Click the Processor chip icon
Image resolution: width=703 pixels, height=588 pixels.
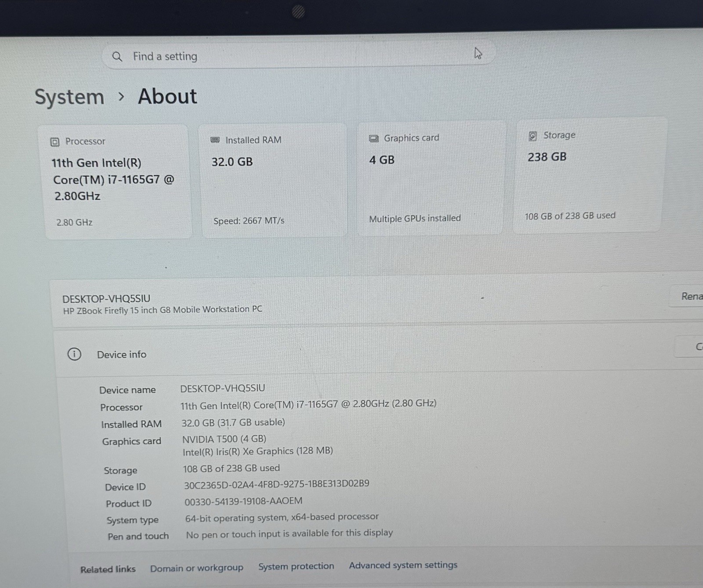tap(54, 142)
